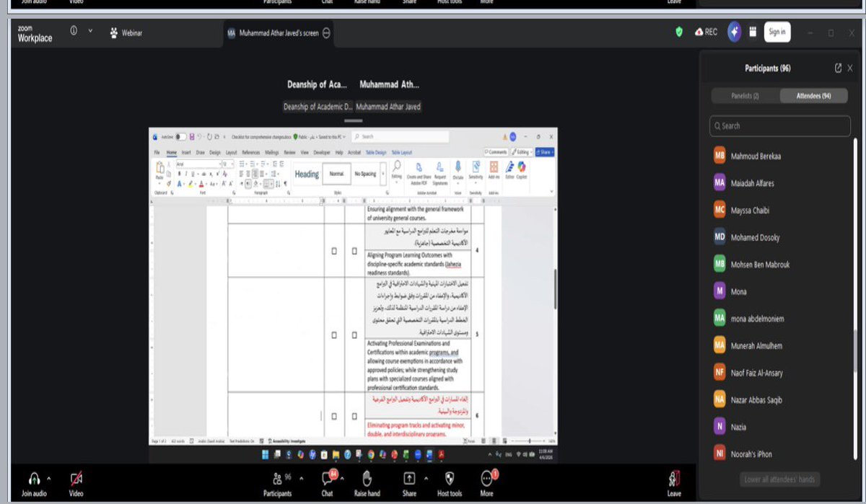
Task: Click Chrome icon in shared taskbar
Action: tap(371, 454)
